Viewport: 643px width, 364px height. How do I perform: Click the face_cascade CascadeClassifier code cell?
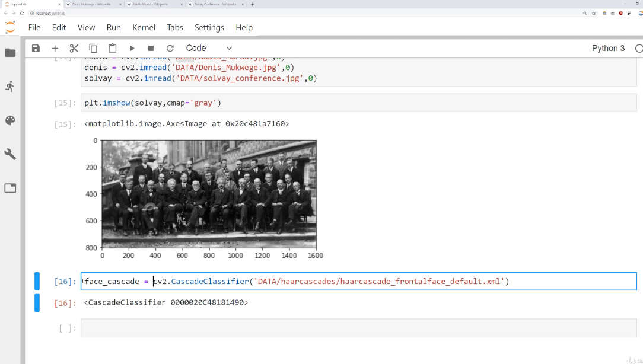point(358,281)
